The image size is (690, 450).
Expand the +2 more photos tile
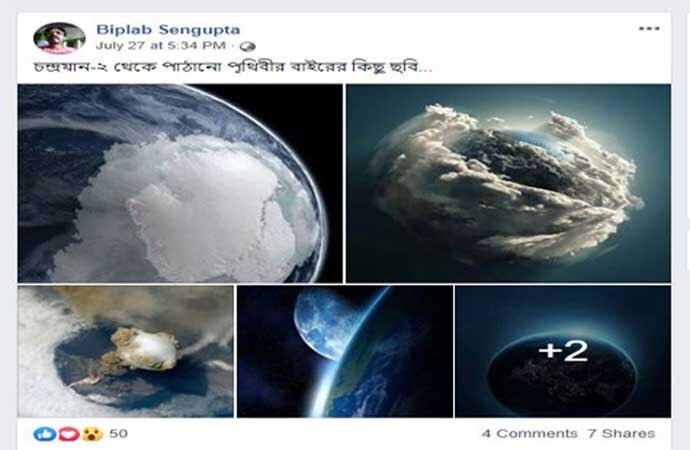(563, 351)
